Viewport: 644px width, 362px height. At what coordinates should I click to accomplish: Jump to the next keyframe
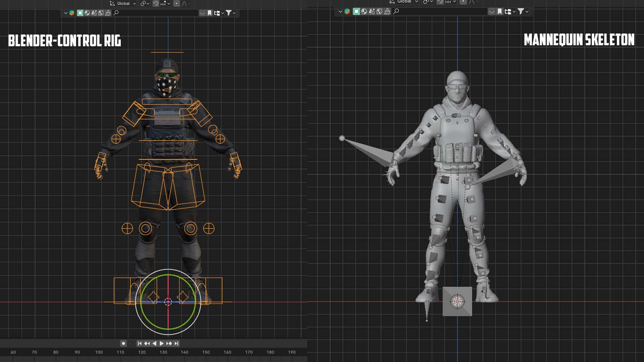point(169,344)
